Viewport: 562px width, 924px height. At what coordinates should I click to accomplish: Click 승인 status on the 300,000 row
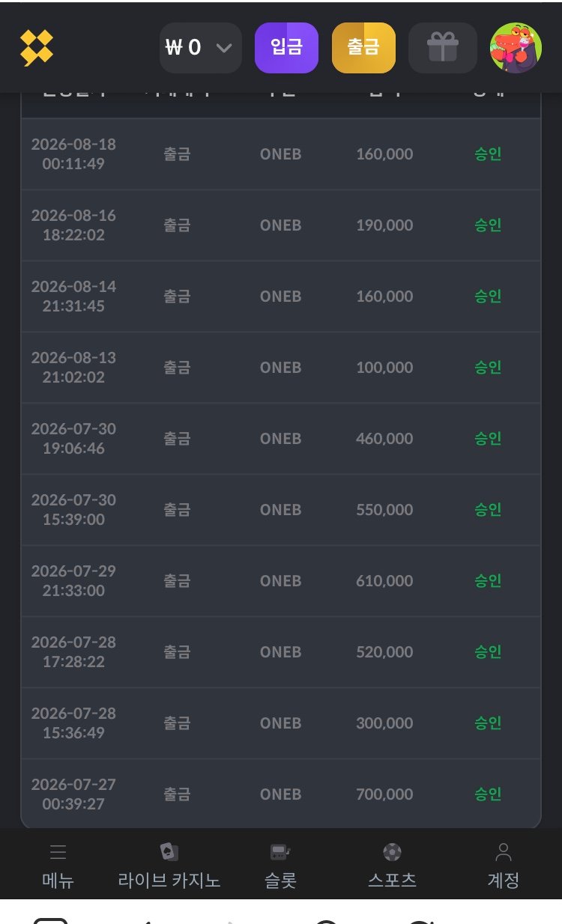coord(488,723)
